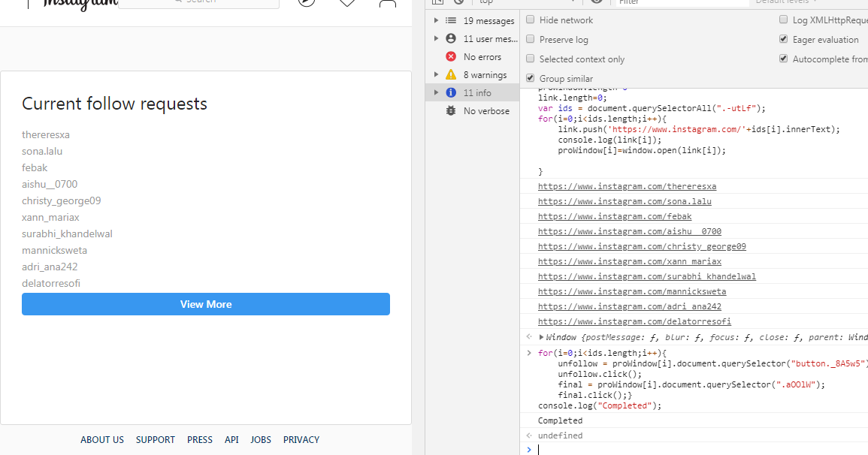
Task: Click xann_mariax in the follow requests list
Action: click(50, 217)
